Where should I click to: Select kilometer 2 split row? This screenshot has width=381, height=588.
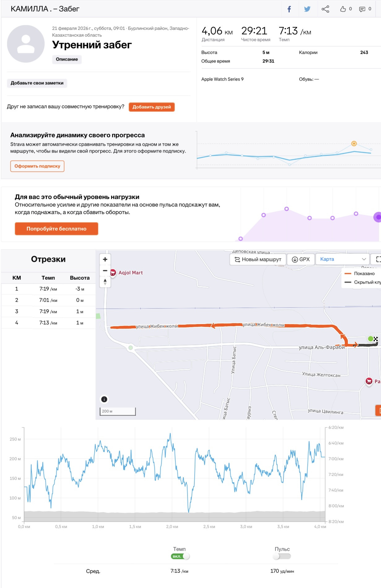pyautogui.click(x=48, y=300)
